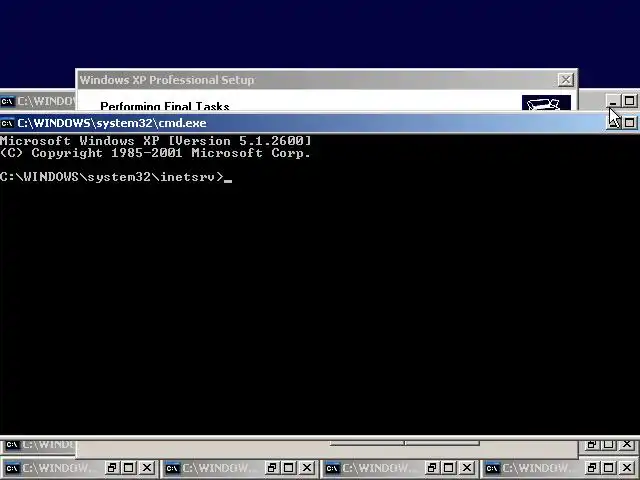
Task: Click the leftmost minimized cmd window's C:\ icon
Action: click(x=12, y=468)
